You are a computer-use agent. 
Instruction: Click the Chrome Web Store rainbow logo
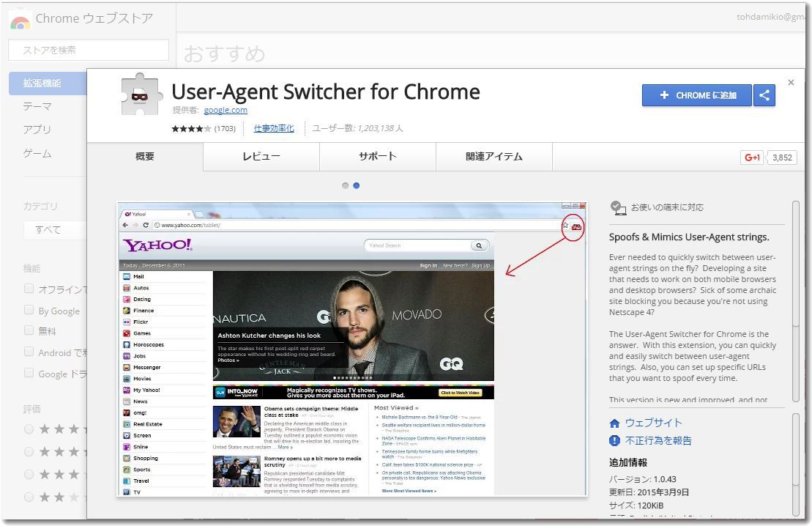click(x=21, y=21)
